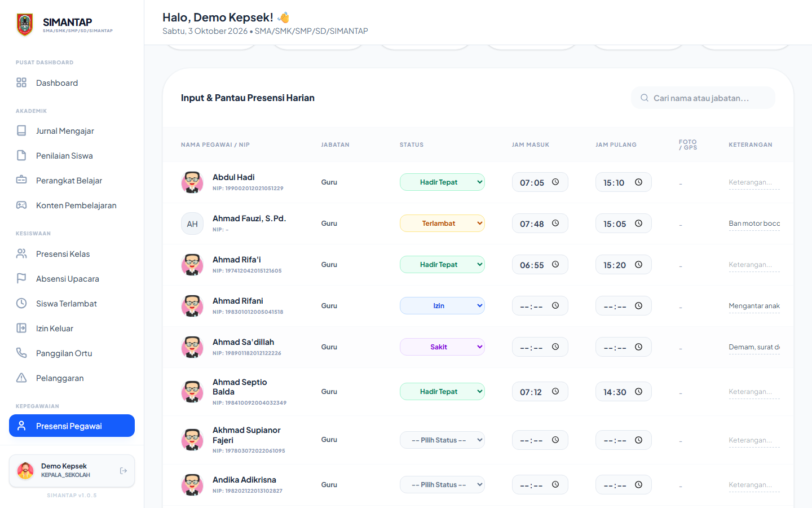Click the Penilaian Siswa document icon

(21, 155)
